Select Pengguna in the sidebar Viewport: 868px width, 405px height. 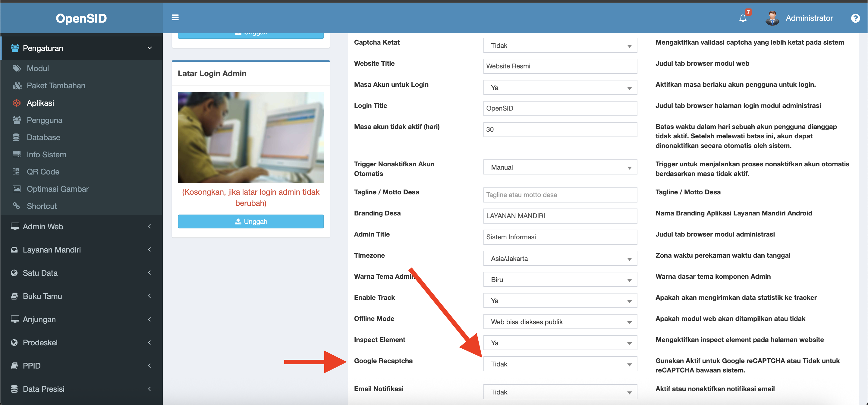tap(45, 120)
